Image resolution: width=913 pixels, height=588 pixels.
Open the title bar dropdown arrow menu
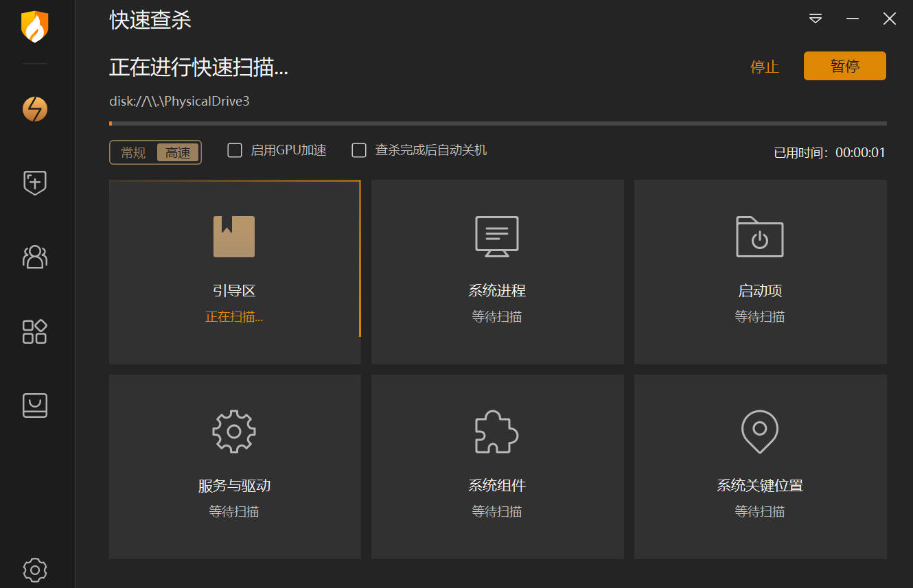[816, 19]
